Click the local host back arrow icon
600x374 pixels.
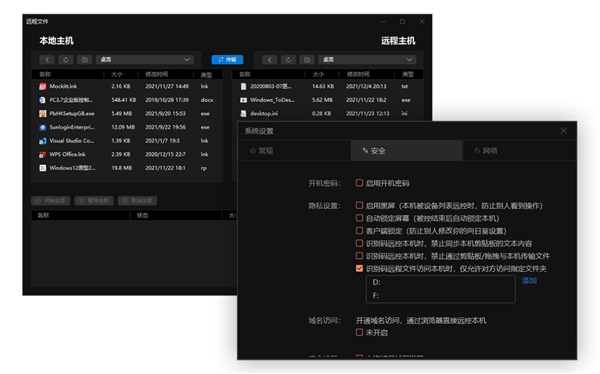pos(47,60)
